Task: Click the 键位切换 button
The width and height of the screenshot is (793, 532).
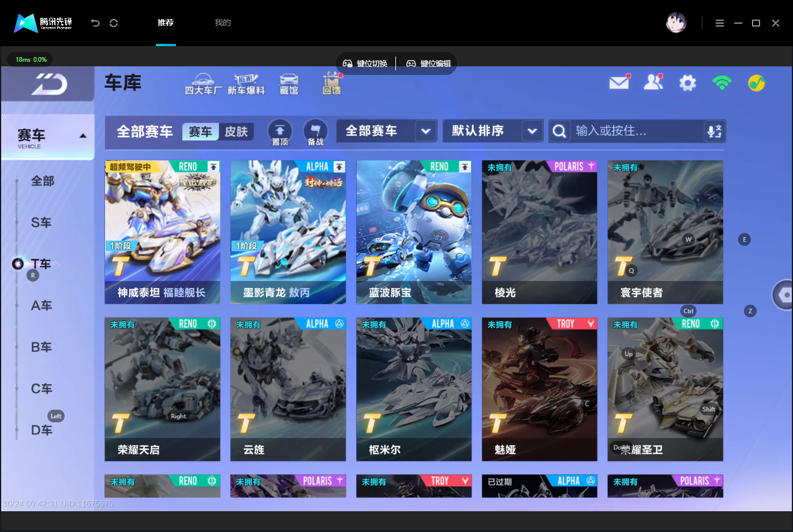Action: 365,63
